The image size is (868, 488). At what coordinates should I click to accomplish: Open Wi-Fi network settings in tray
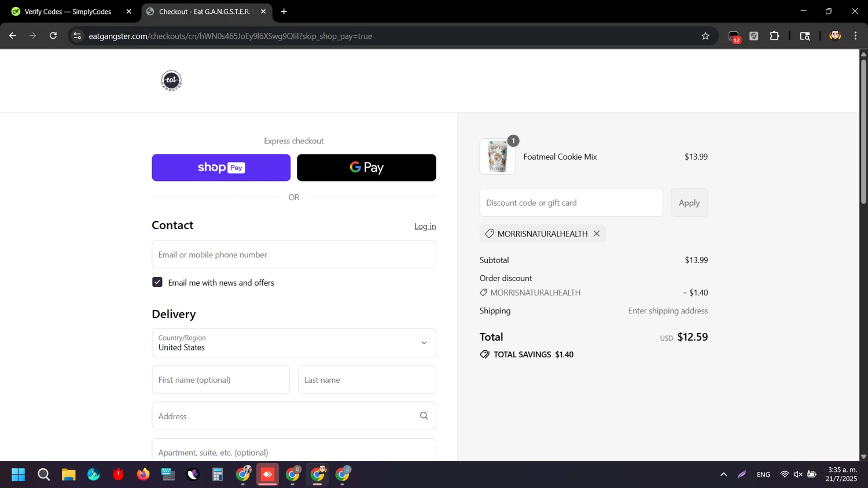pos(785,475)
